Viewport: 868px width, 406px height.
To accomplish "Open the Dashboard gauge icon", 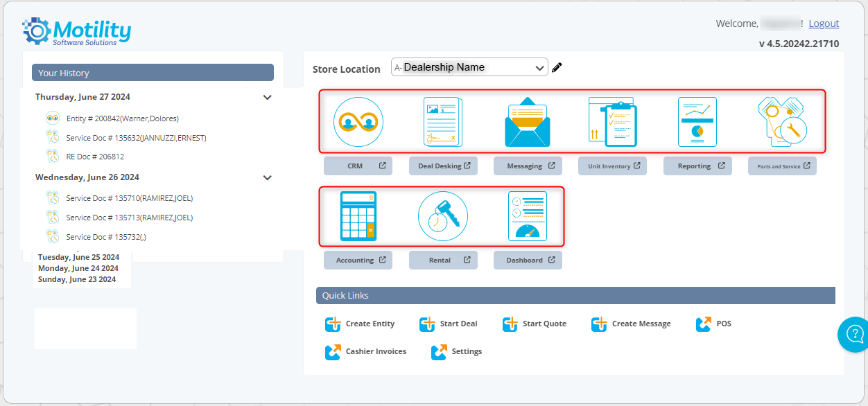I will pyautogui.click(x=527, y=216).
